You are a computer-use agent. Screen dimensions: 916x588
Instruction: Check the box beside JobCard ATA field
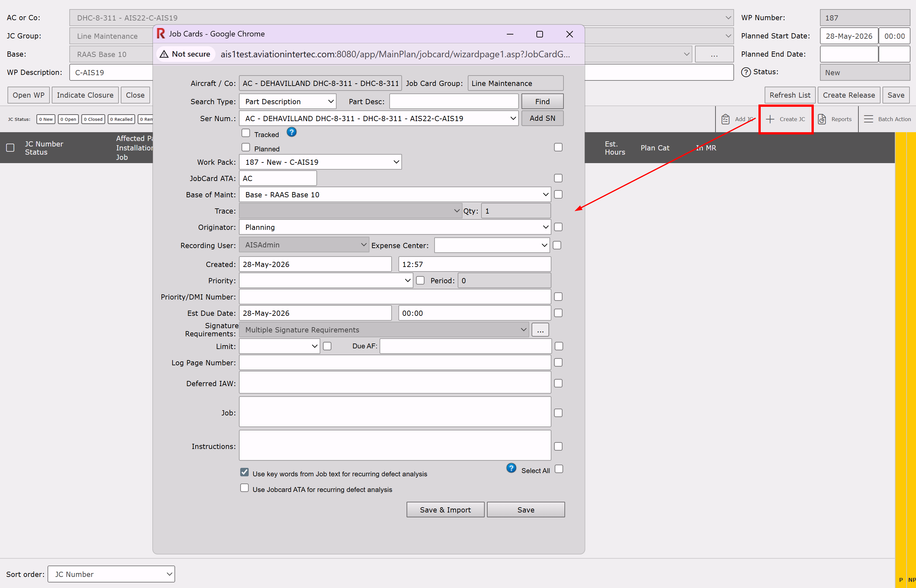pos(558,178)
